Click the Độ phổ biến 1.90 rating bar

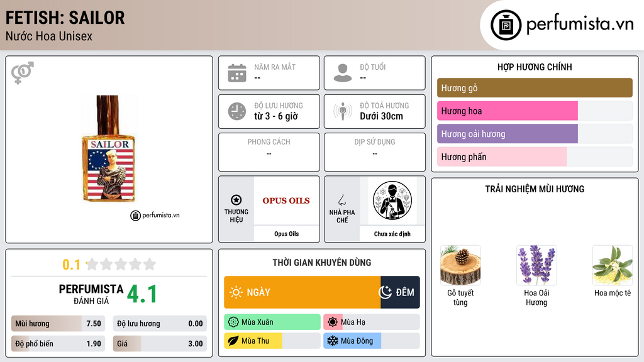tap(58, 344)
